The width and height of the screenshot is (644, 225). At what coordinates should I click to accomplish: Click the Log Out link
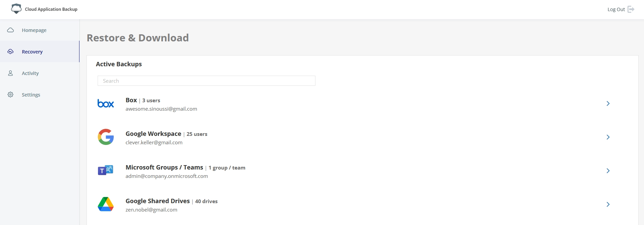pyautogui.click(x=616, y=9)
